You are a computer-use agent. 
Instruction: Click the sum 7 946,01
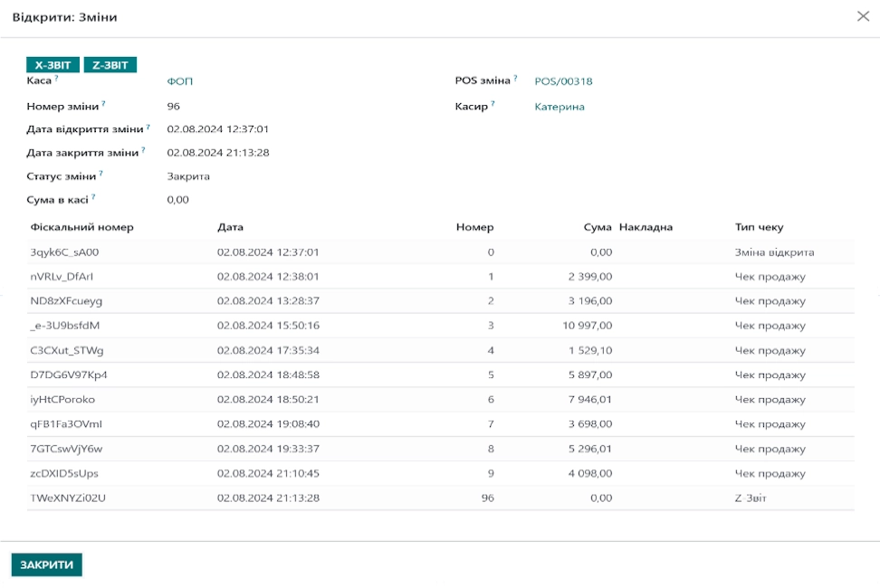590,400
